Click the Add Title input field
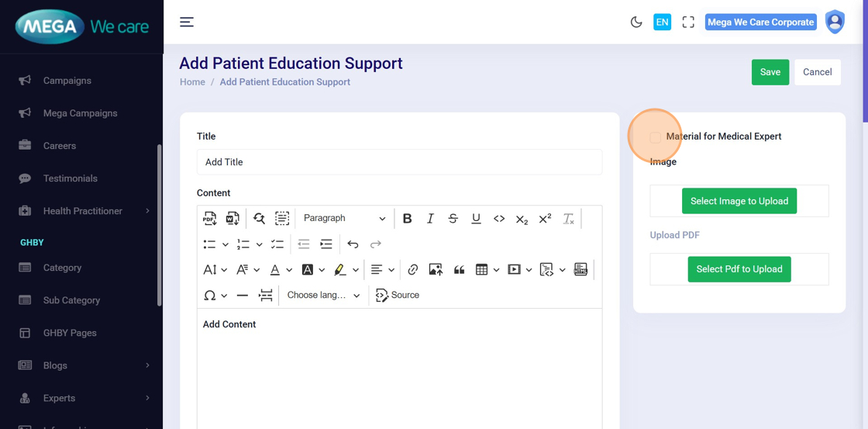The width and height of the screenshot is (868, 429). pos(399,162)
